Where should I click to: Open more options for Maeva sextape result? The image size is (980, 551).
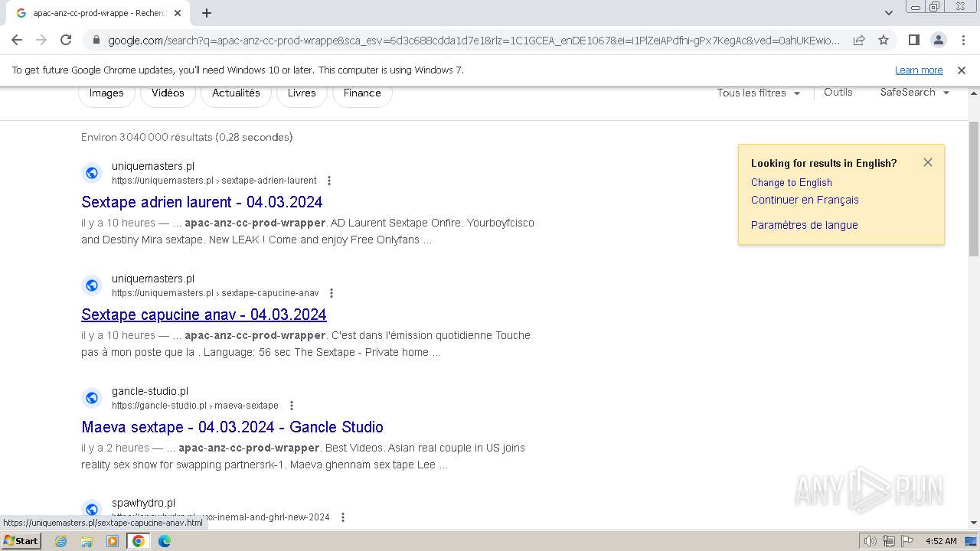click(x=291, y=406)
